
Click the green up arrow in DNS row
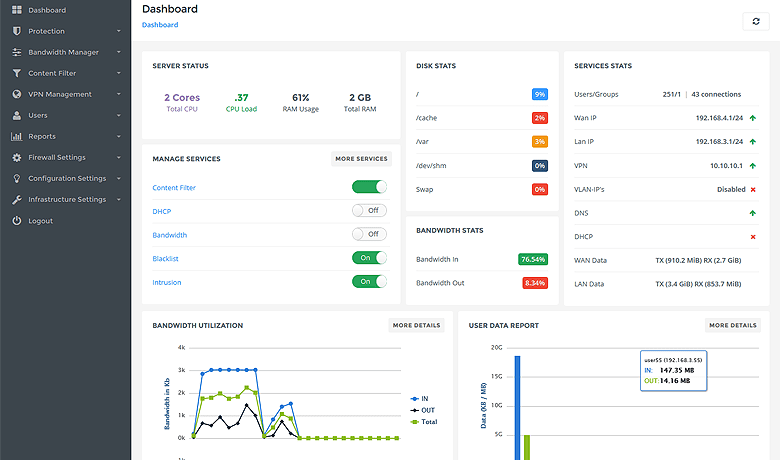[753, 213]
